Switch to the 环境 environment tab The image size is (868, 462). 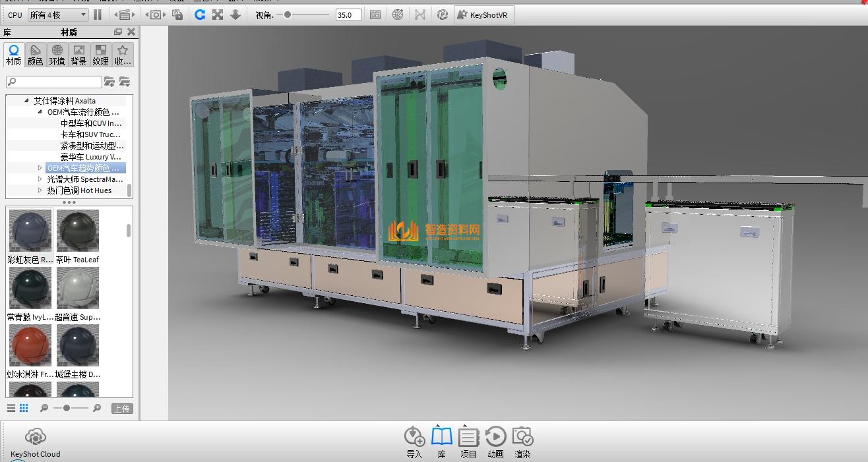57,55
